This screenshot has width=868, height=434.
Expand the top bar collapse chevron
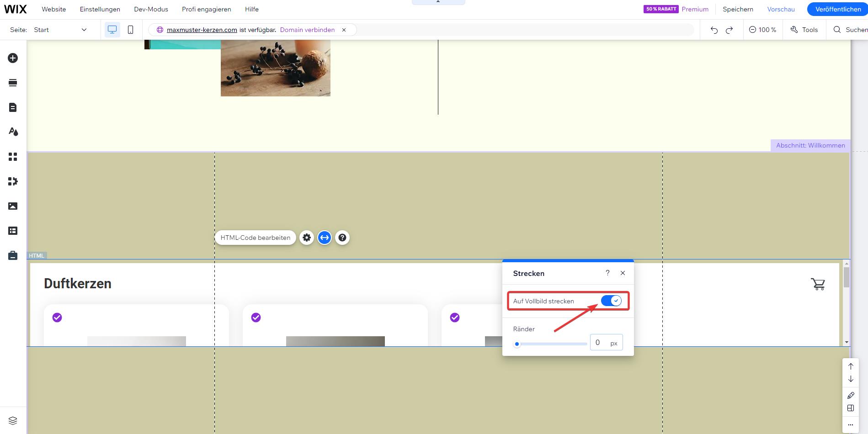tap(438, 2)
